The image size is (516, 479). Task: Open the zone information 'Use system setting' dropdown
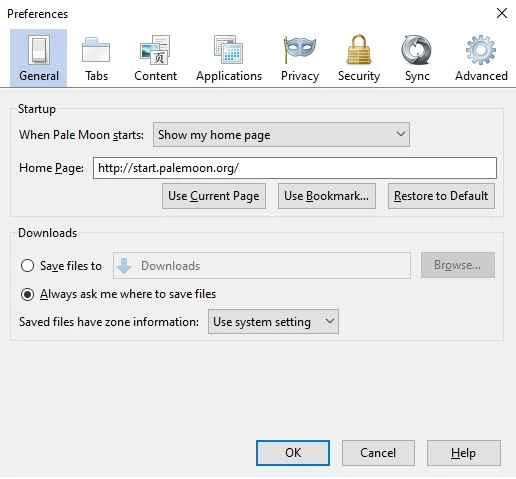point(273,322)
